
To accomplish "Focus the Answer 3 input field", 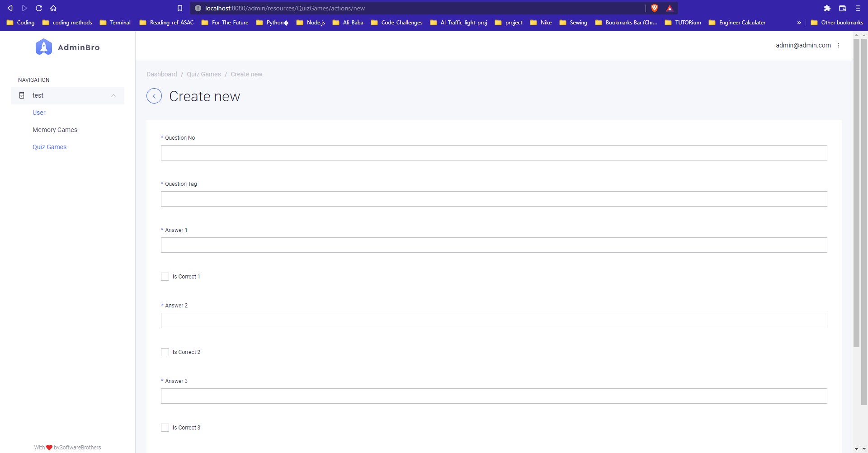I will 494,396.
